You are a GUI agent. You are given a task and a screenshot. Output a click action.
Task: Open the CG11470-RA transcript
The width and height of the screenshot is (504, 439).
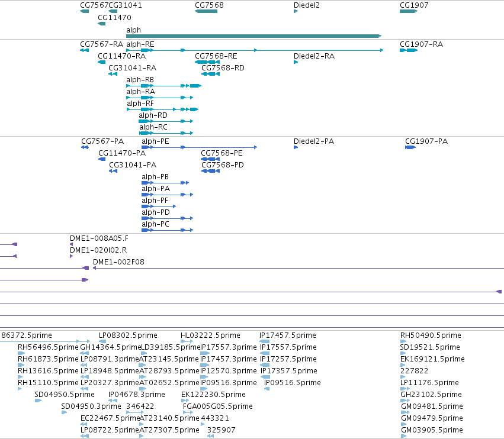coord(102,62)
